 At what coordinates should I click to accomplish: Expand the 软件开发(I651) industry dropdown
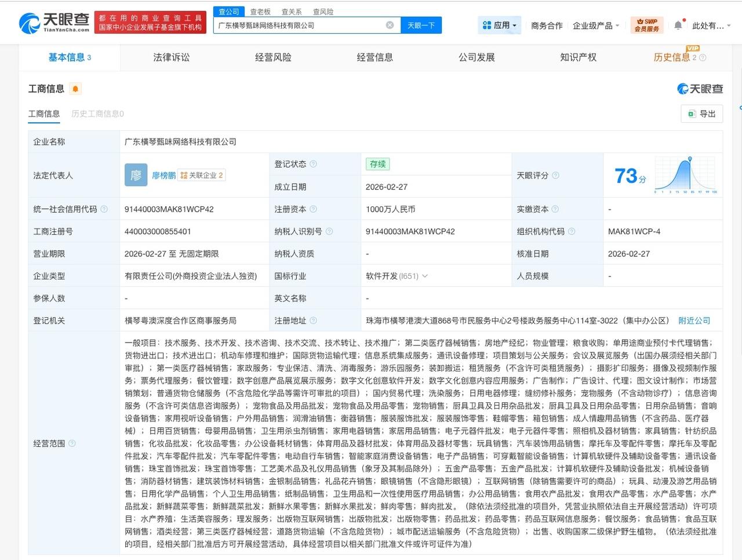[425, 276]
